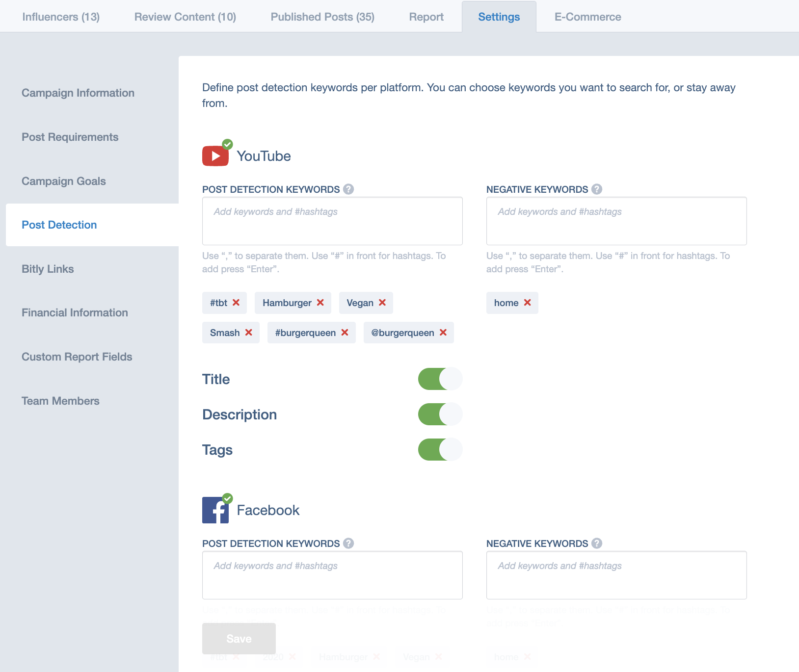Remove the Vegan keyword tag
Image resolution: width=799 pixels, height=672 pixels.
coord(382,303)
